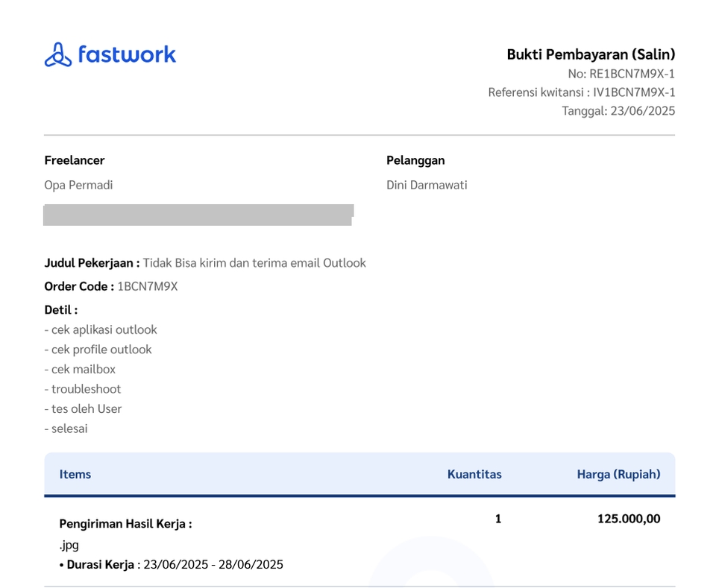Viewport: 716px width, 588px height.
Task: Select freelancer name Opa Permadi
Action: [78, 185]
